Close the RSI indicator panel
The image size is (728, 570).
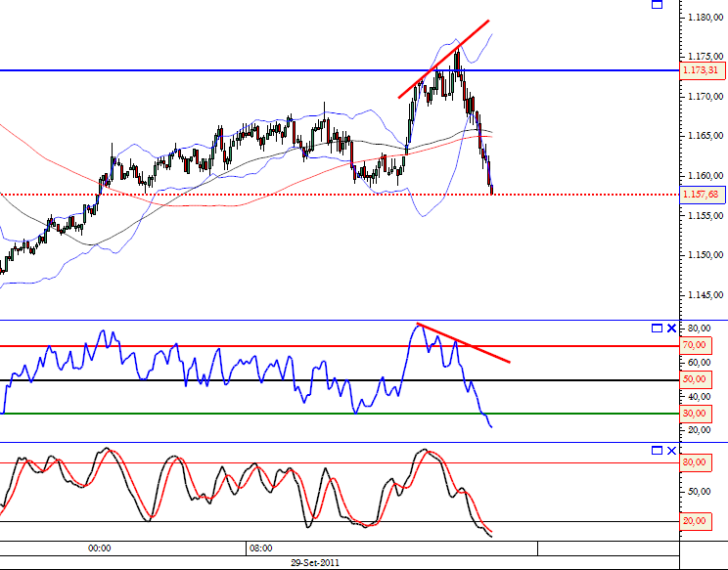click(671, 329)
